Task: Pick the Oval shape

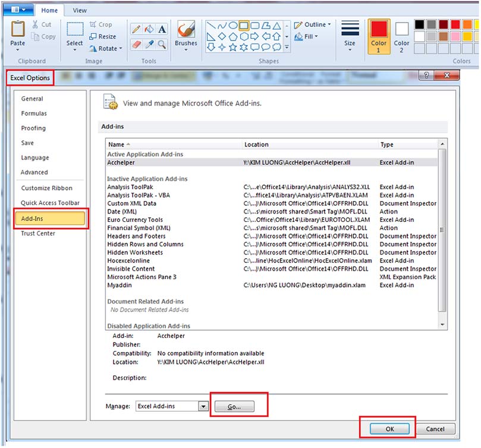Action: [x=233, y=26]
